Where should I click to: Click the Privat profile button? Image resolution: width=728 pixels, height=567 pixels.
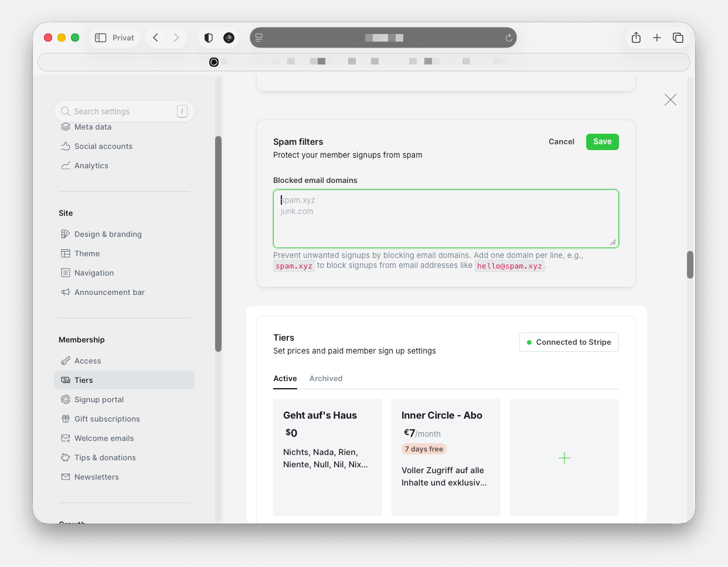(115, 38)
